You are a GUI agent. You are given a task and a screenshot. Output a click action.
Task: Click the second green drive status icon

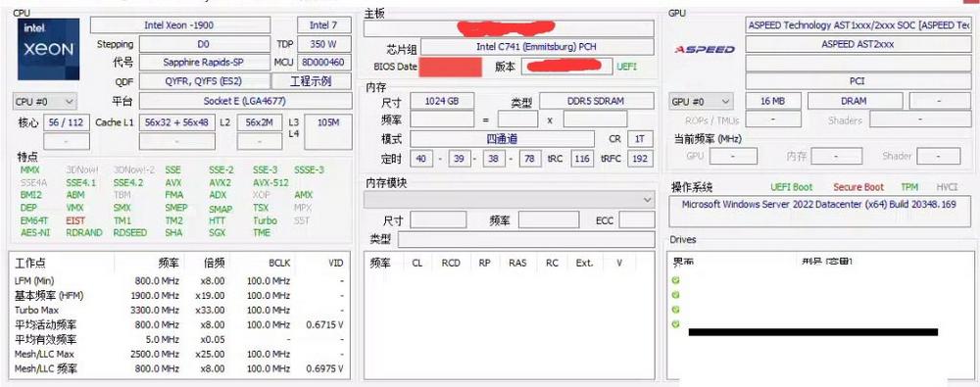pos(675,295)
